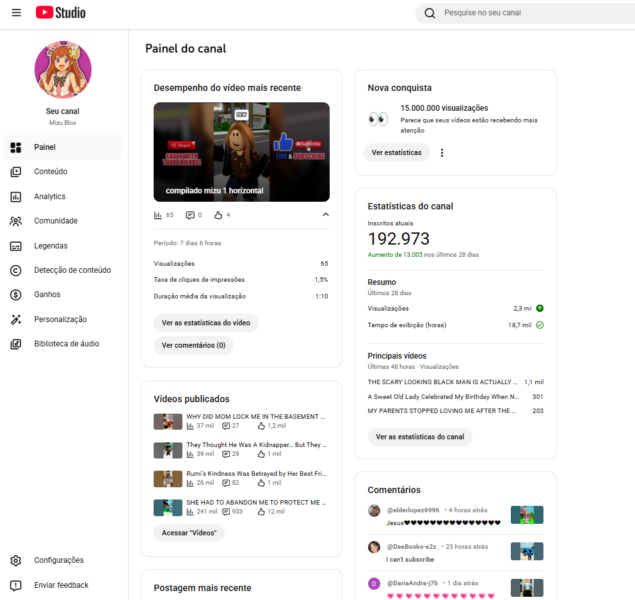Open Conteúdo in the sidebar
The image size is (635, 600).
coord(63,172)
